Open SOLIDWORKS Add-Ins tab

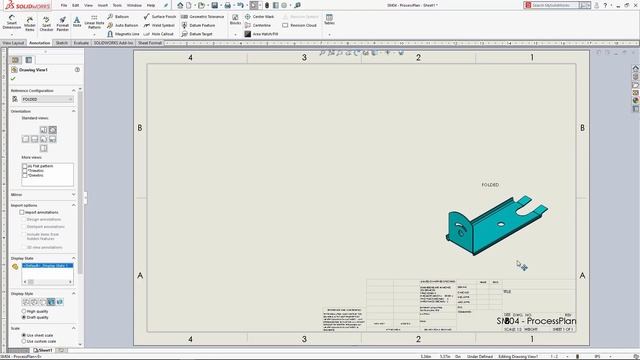(113, 43)
